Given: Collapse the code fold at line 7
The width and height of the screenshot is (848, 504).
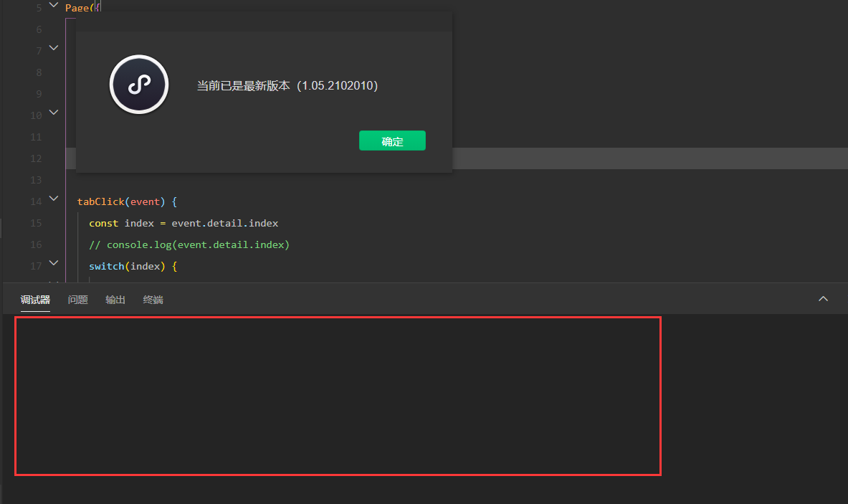Looking at the screenshot, I should pos(54,47).
